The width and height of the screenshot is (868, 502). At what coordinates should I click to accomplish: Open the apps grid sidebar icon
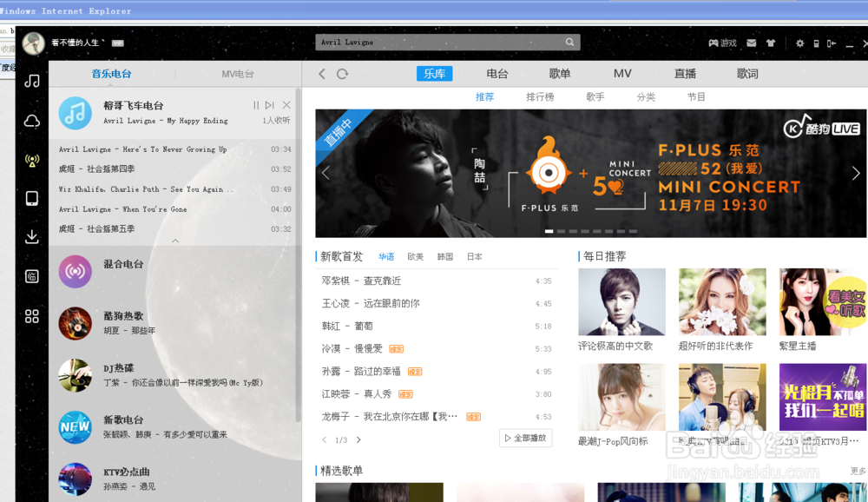(x=32, y=316)
